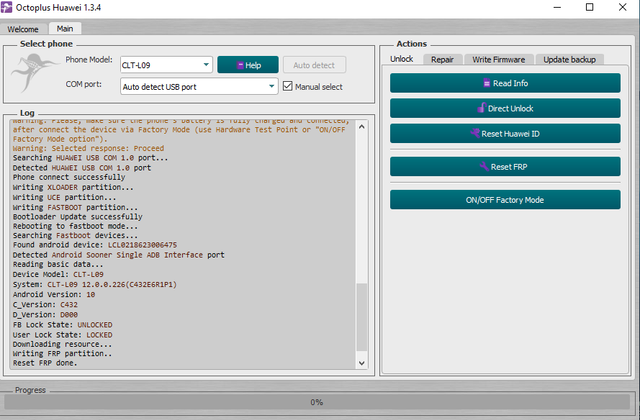The width and height of the screenshot is (640, 420).
Task: Open the Write Firmware tab
Action: point(498,60)
